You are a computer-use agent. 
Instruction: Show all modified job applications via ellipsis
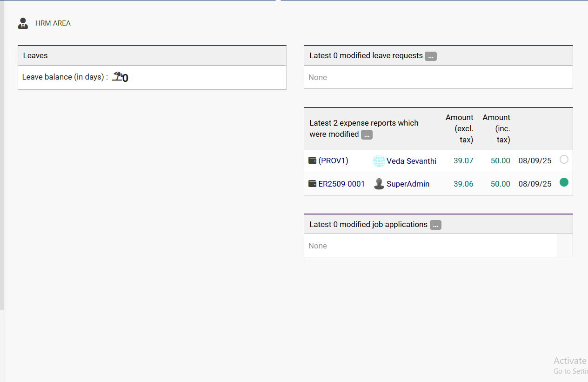[435, 225]
